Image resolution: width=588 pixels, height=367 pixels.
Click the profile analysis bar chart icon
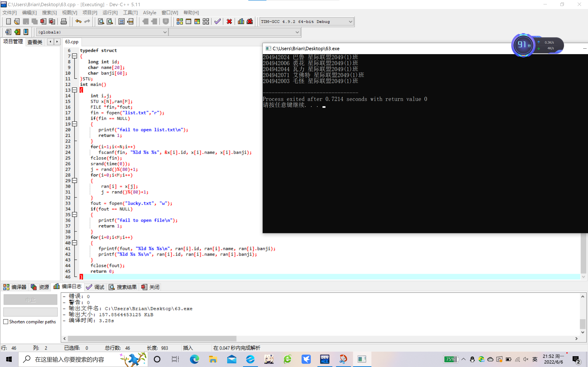pyautogui.click(x=241, y=21)
